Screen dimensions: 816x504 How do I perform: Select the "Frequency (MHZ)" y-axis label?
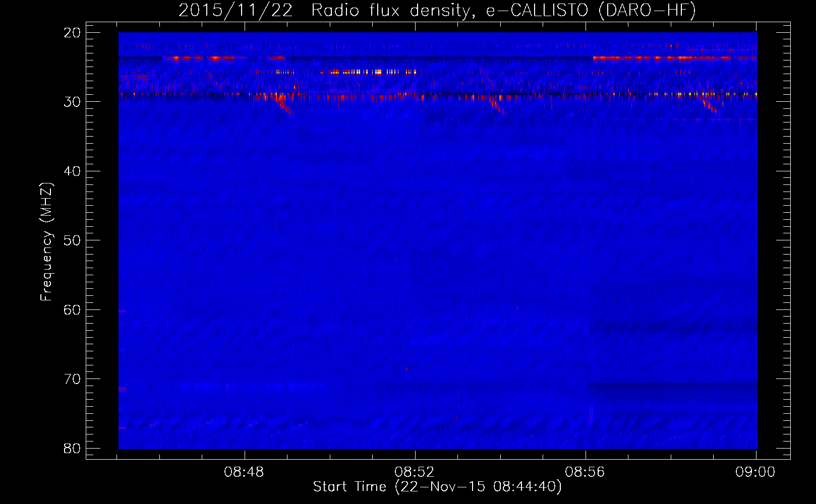[46, 242]
